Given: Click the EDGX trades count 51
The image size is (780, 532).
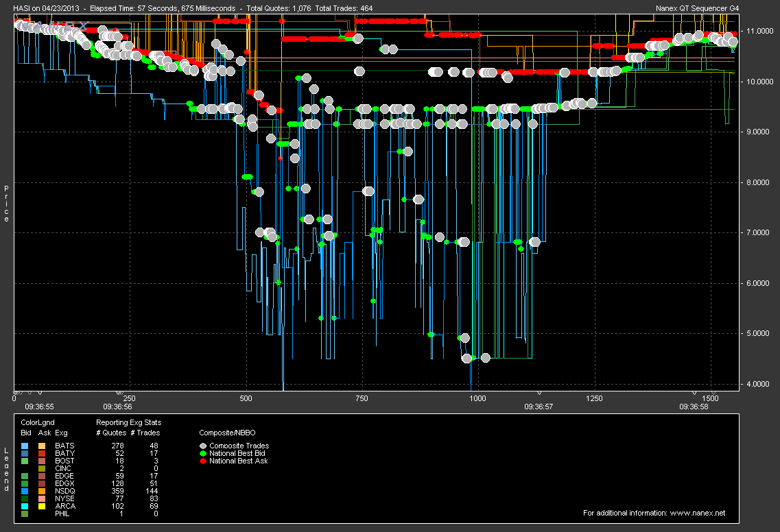Looking at the screenshot, I should click(154, 483).
